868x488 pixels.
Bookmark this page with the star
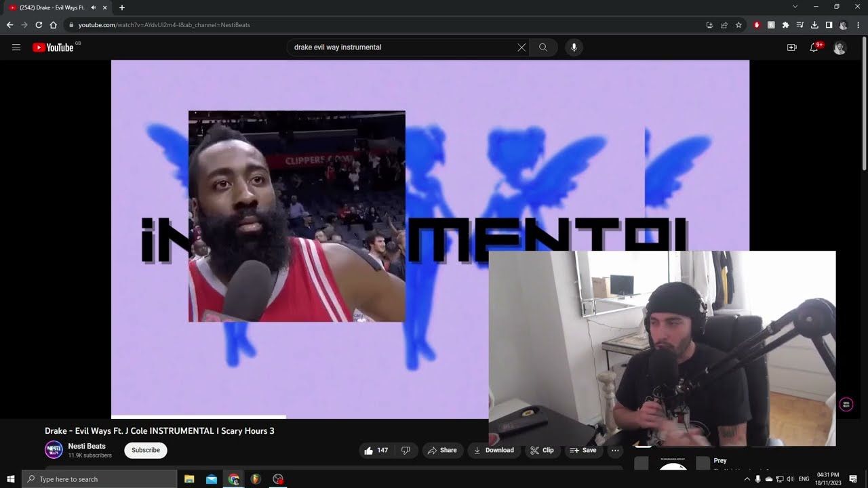(x=738, y=25)
